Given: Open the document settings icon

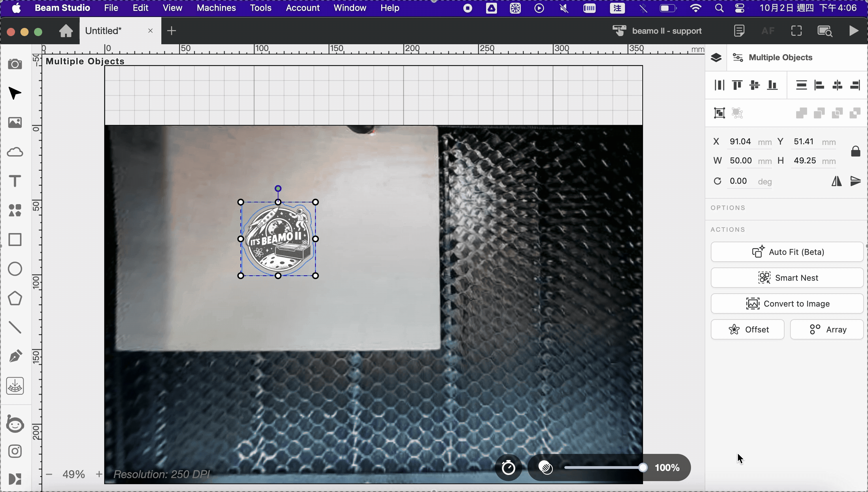Looking at the screenshot, I should pos(739,31).
